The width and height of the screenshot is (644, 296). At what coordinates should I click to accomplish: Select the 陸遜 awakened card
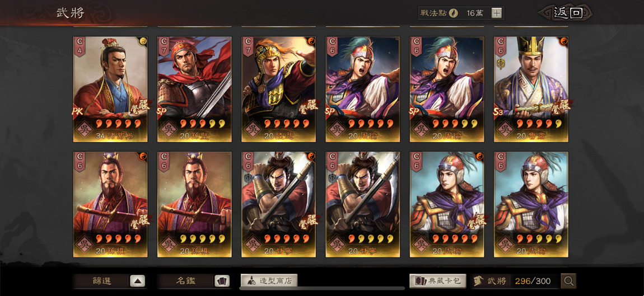click(279, 89)
